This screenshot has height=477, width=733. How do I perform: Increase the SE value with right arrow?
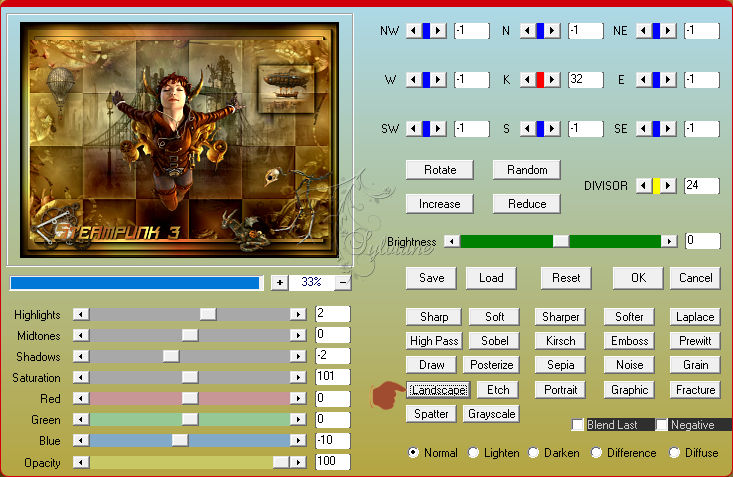pos(668,129)
